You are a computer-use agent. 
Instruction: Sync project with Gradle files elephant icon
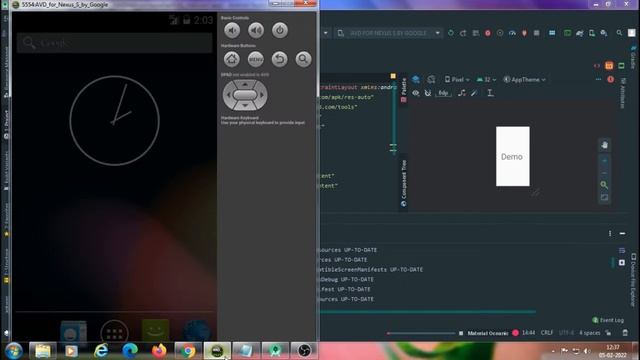point(580,33)
